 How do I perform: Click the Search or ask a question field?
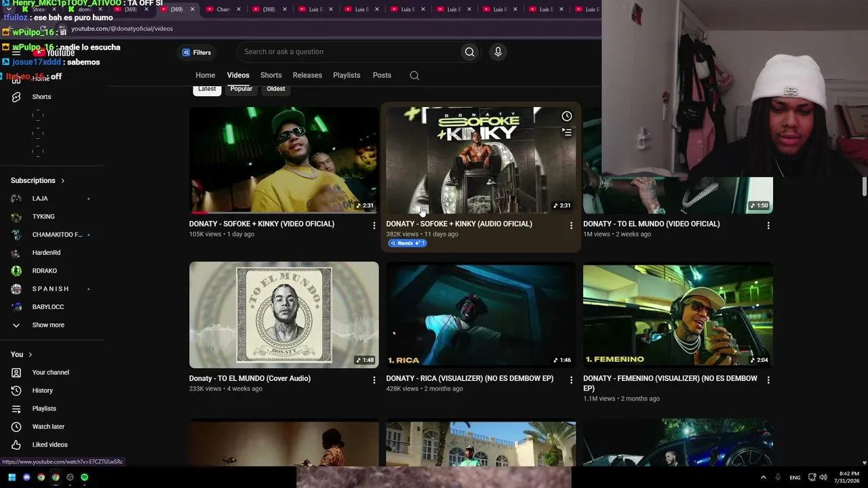pos(349,52)
